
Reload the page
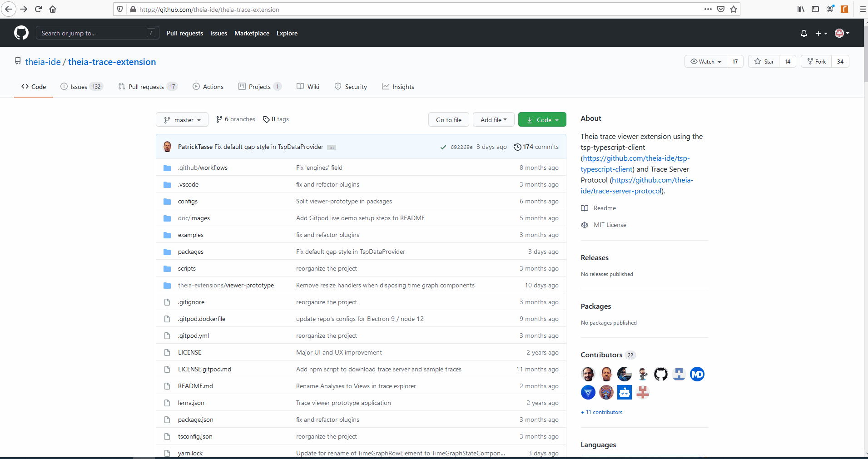38,9
